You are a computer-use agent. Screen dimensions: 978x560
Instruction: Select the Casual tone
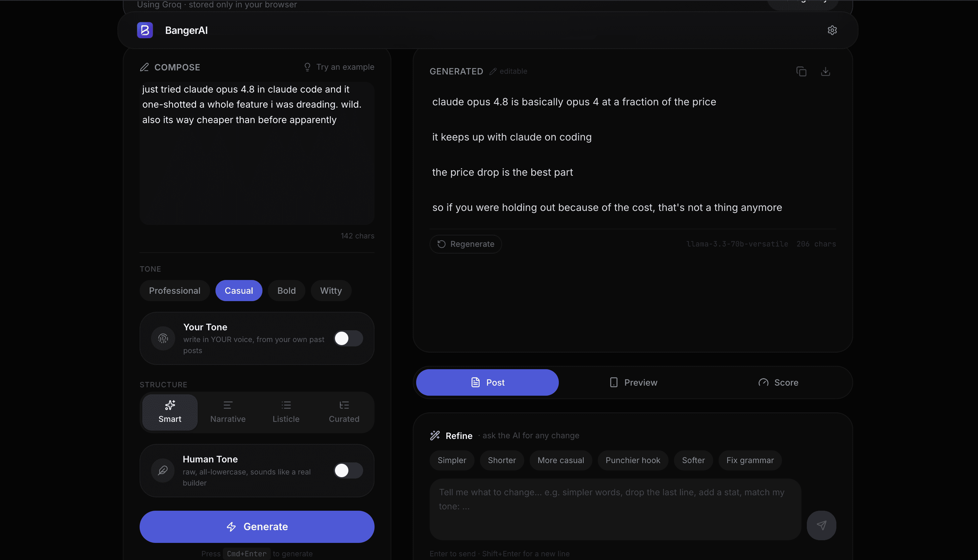239,291
